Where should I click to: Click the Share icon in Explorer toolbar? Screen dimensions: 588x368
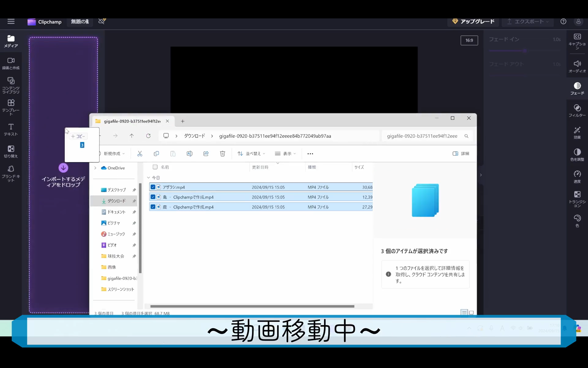[206, 154]
